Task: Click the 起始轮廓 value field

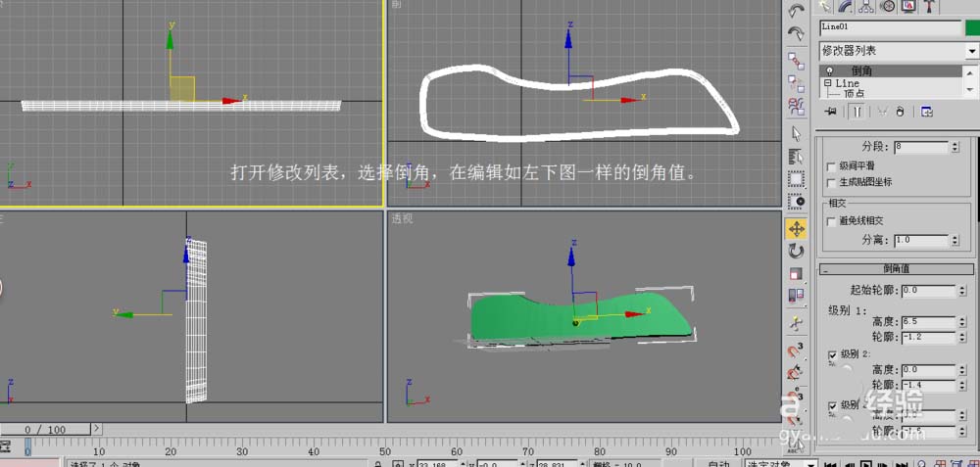Action: point(928,291)
